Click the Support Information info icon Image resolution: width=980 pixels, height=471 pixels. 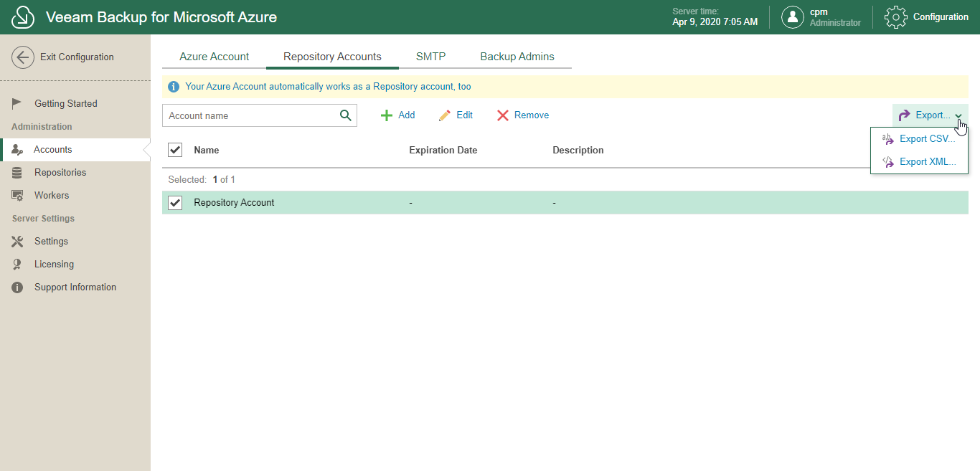[17, 287]
